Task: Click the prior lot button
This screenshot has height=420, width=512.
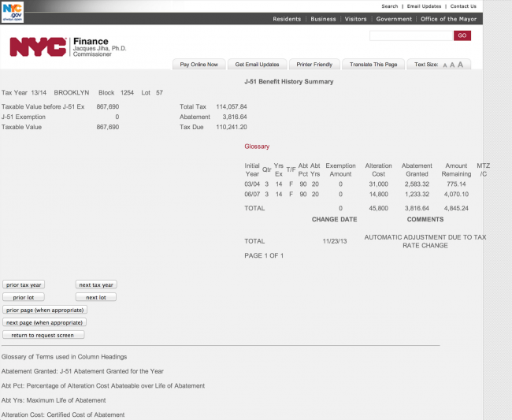Action: click(24, 297)
